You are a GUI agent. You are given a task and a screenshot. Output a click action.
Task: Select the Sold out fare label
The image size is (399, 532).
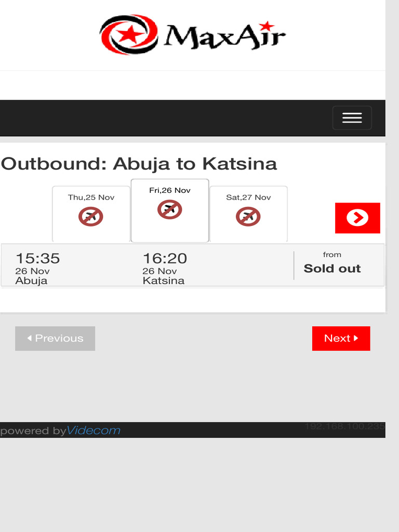click(x=332, y=269)
